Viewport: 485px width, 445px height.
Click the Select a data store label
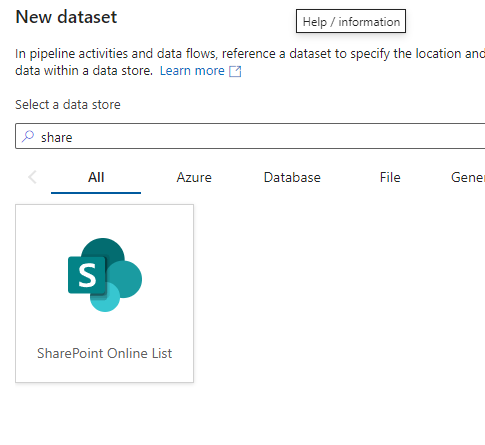coord(68,105)
